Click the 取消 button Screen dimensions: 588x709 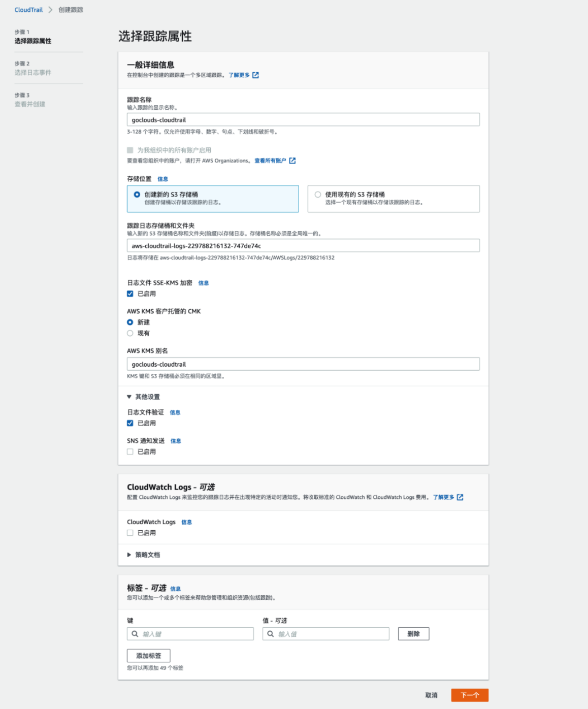click(431, 695)
